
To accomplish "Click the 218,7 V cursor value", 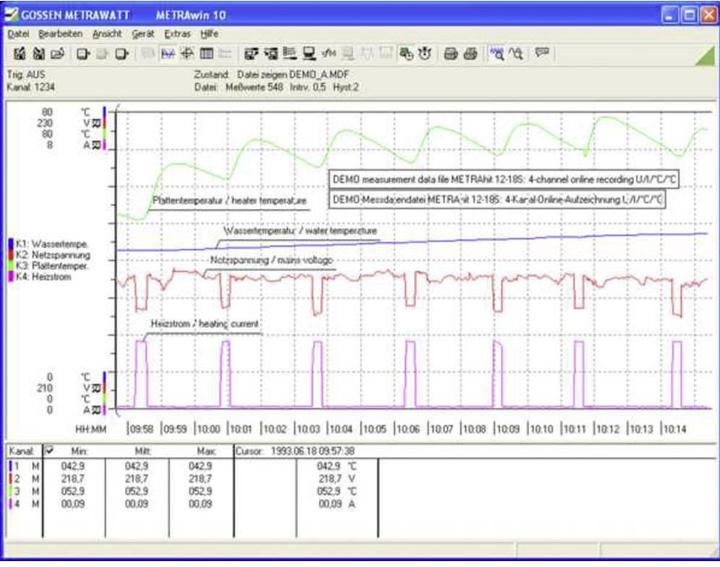I will coord(336,479).
